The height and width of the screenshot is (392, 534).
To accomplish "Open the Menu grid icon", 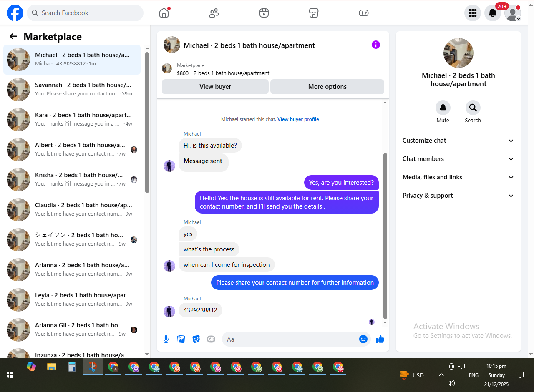I will 473,13.
